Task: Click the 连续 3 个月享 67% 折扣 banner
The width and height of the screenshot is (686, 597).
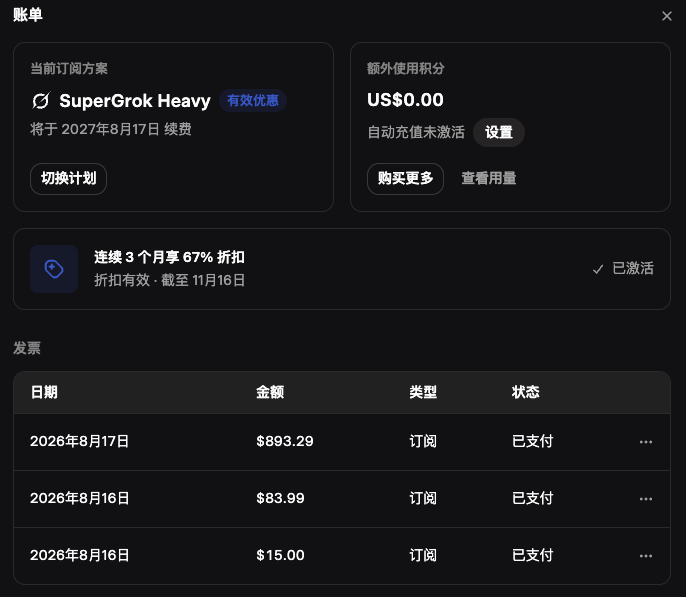Action: 342,269
